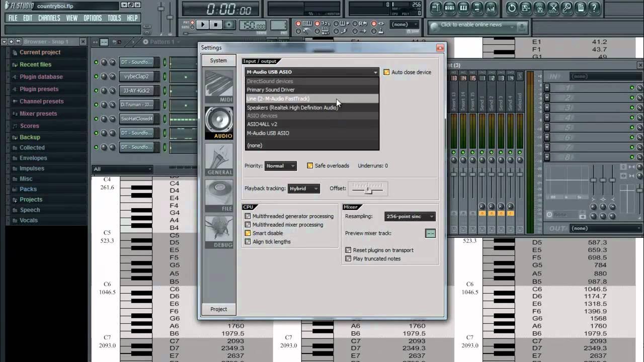644x362 pixels.
Task: Click the Preview mixer track selector
Action: coord(430,233)
